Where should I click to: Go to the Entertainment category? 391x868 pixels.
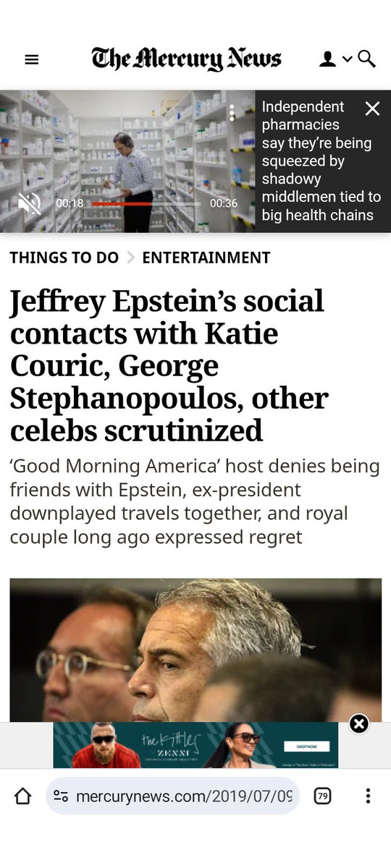coord(206,258)
